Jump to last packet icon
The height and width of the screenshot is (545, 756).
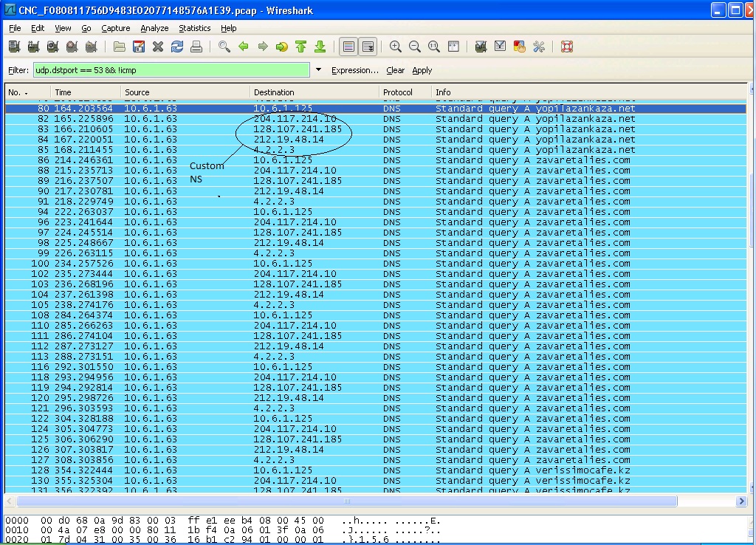click(x=320, y=47)
